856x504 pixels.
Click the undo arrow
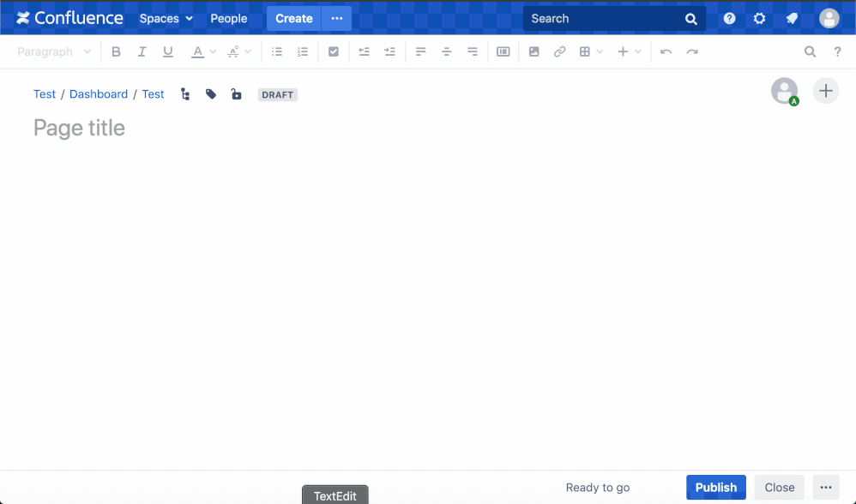(666, 51)
